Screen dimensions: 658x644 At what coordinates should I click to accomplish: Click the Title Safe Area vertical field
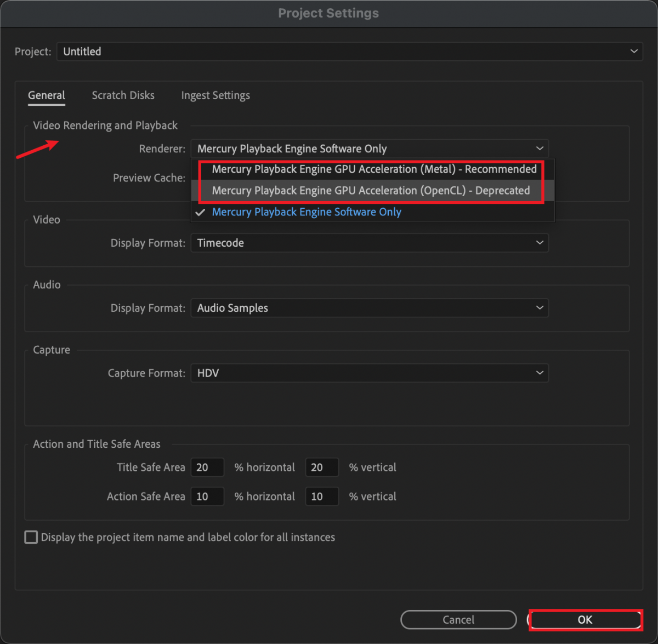pyautogui.click(x=322, y=467)
